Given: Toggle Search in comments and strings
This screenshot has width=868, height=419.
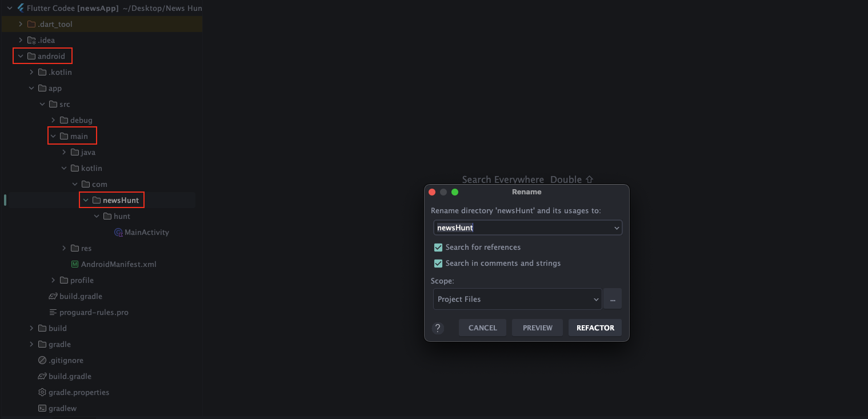Looking at the screenshot, I should pos(438,264).
